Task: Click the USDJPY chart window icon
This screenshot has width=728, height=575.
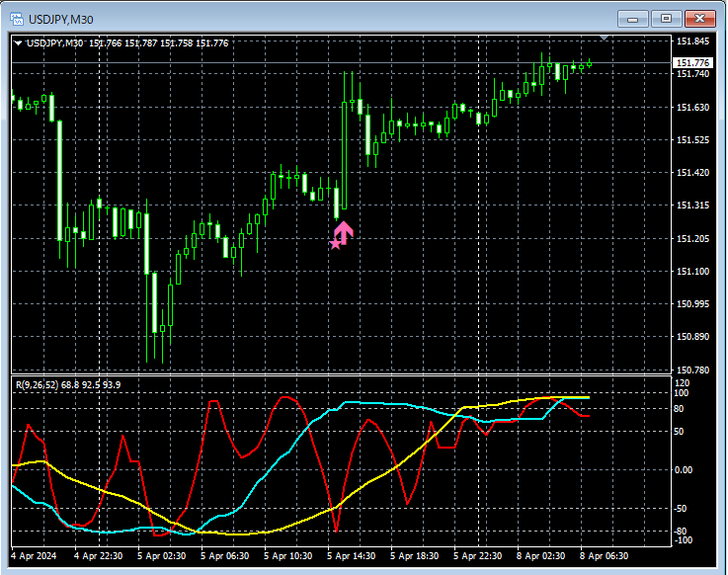Action: click(x=17, y=19)
